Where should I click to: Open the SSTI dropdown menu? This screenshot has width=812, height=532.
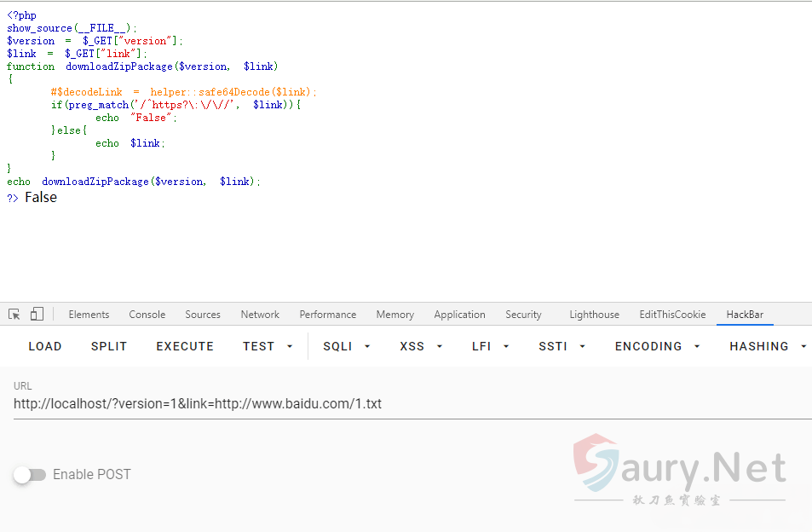tap(562, 346)
